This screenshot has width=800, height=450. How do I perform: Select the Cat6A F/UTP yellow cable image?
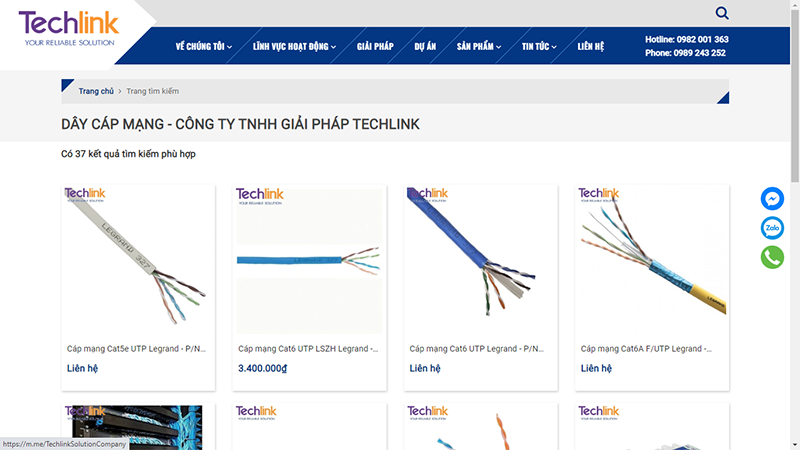pyautogui.click(x=652, y=260)
